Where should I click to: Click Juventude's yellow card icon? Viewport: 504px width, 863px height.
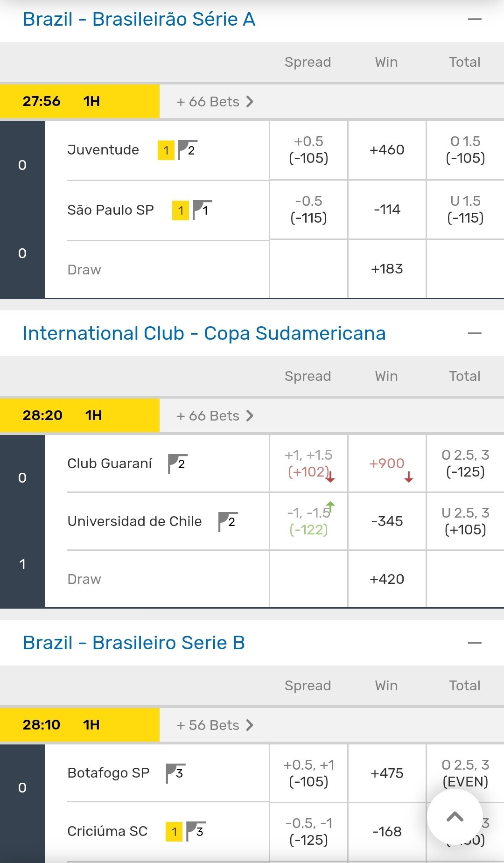click(x=166, y=150)
